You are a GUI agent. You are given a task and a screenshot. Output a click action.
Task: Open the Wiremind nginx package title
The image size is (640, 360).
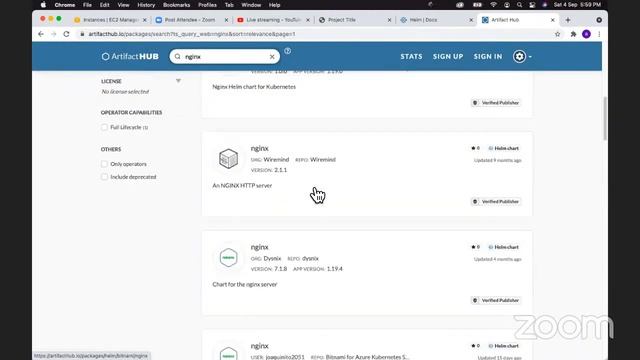pos(260,148)
